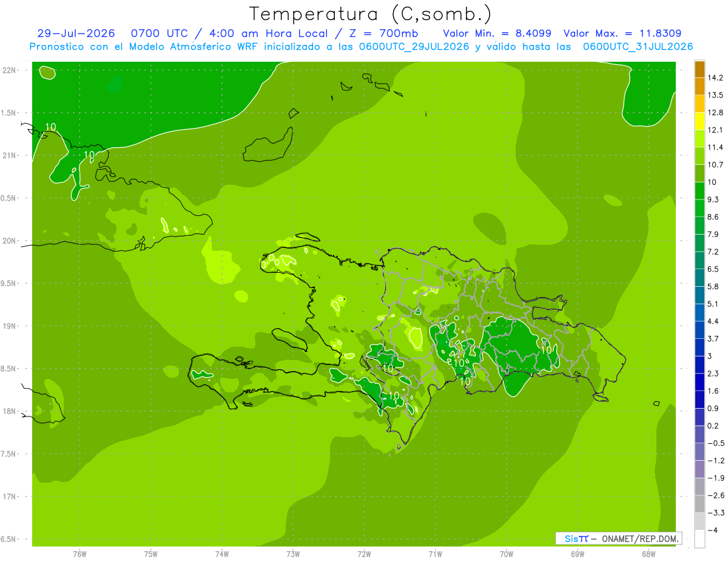The width and height of the screenshot is (728, 562).
Task: Click the latitude label "21N"
Action: click(x=9, y=156)
